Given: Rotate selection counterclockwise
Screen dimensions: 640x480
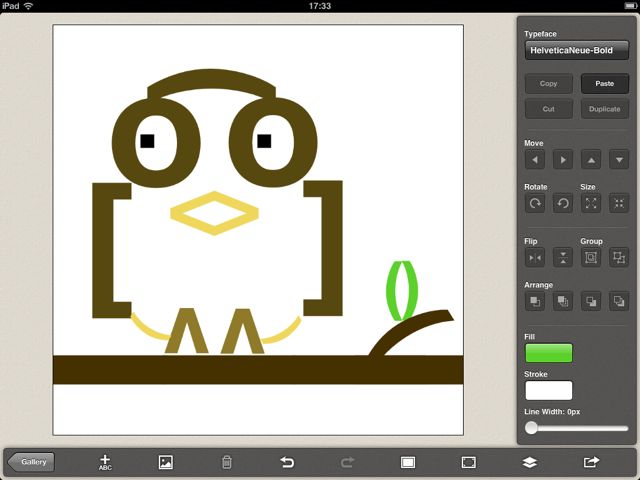Looking at the screenshot, I should pyautogui.click(x=563, y=203).
